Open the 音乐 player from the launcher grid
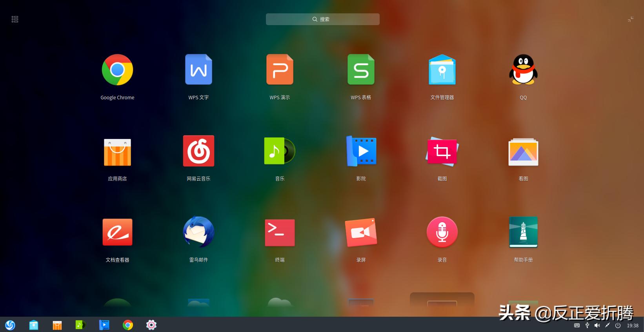The width and height of the screenshot is (644, 332). pyautogui.click(x=280, y=151)
